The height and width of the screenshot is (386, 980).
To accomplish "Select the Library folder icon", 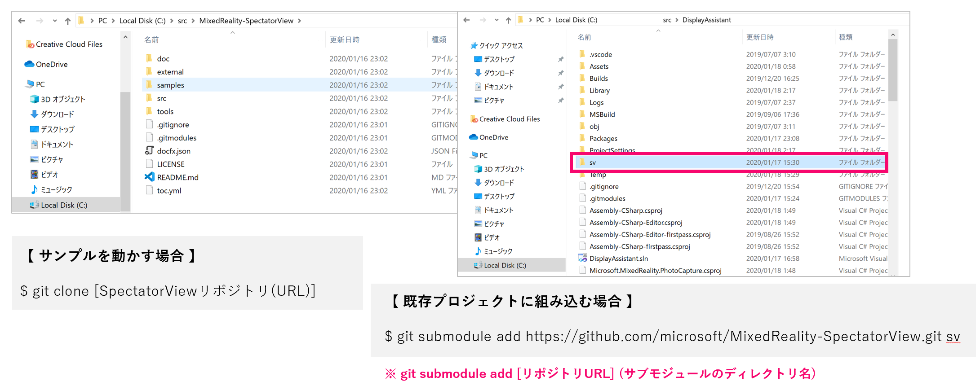I will pos(582,90).
